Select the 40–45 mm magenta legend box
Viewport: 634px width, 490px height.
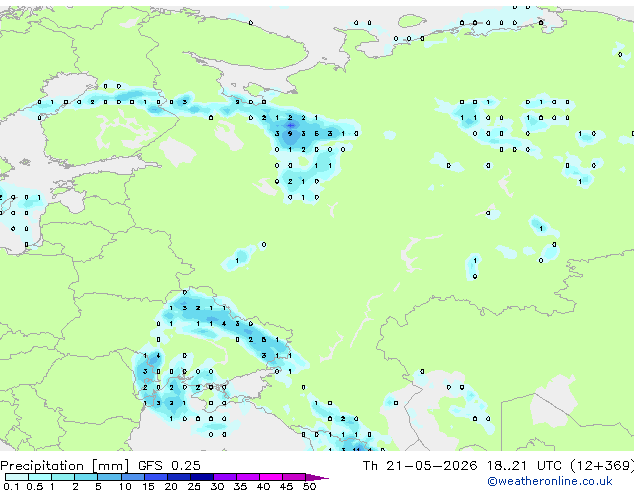[x=271, y=477]
